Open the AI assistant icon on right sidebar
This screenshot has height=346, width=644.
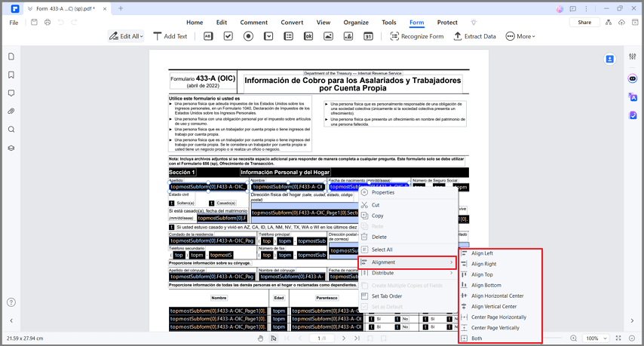coord(633,78)
